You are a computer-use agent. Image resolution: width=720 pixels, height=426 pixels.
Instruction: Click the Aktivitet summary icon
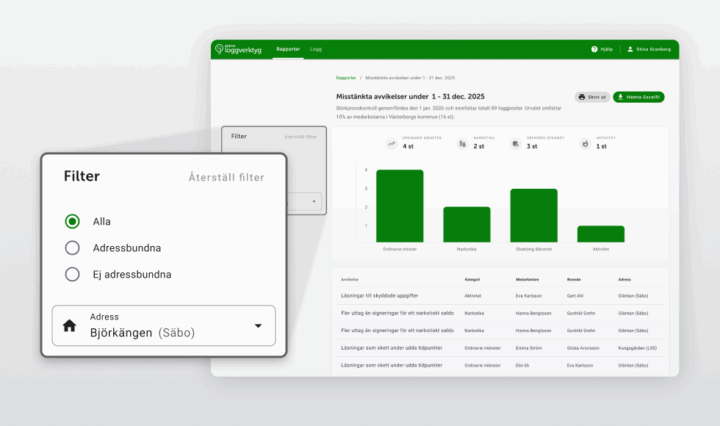pyautogui.click(x=585, y=144)
